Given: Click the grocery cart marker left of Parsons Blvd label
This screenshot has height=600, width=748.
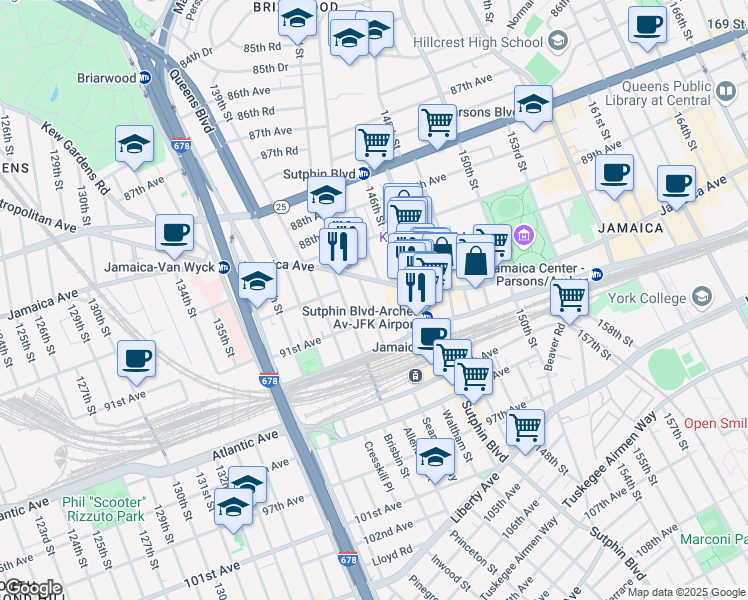Looking at the screenshot, I should point(437,125).
